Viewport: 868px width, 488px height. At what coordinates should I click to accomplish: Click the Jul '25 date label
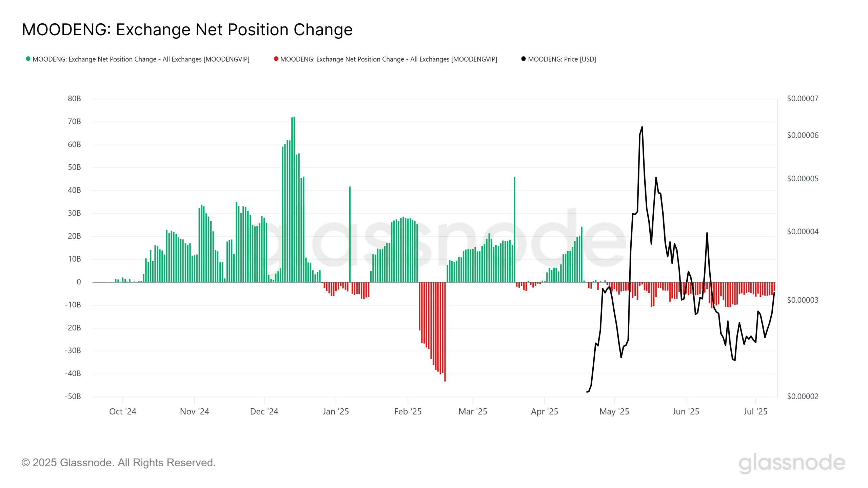pos(755,411)
